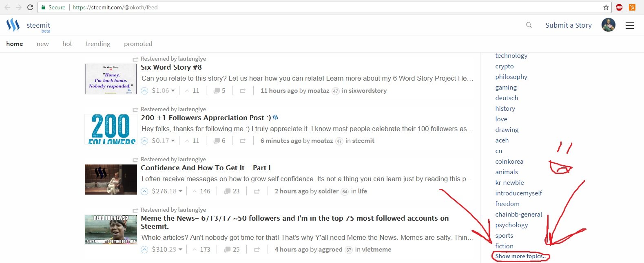Select the introducemyself topic

tap(518, 193)
